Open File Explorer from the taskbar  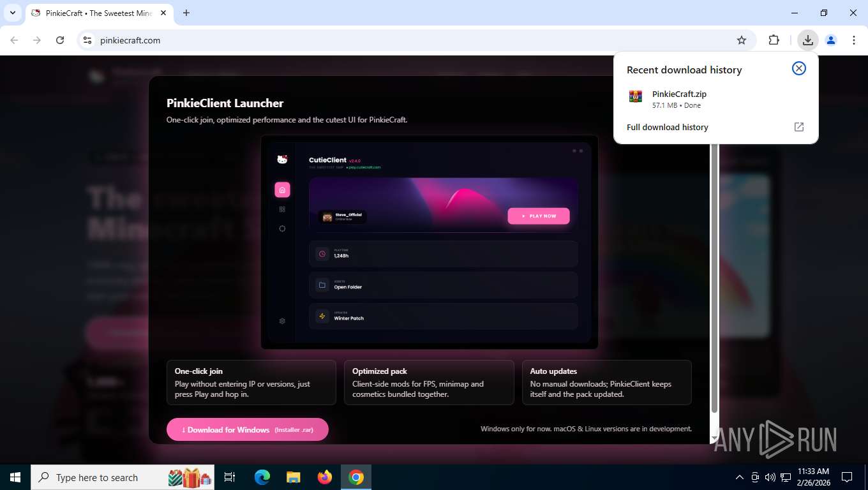point(293,477)
